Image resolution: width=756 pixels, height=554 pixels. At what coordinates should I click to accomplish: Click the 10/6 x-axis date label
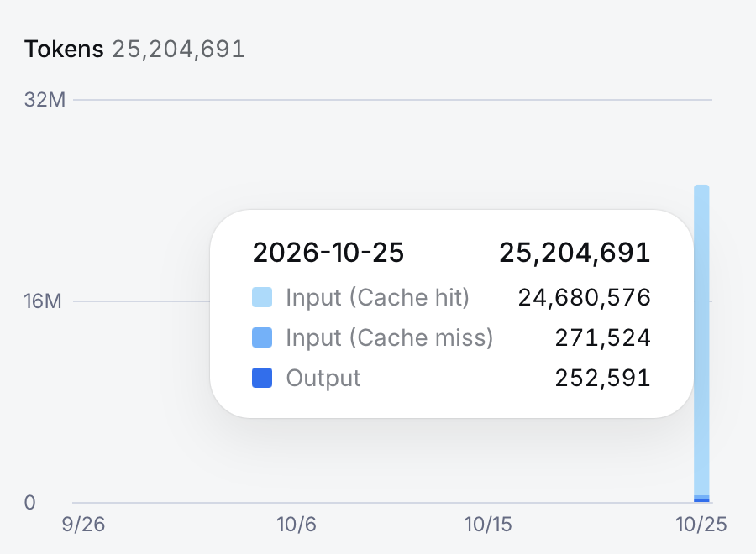click(x=297, y=524)
